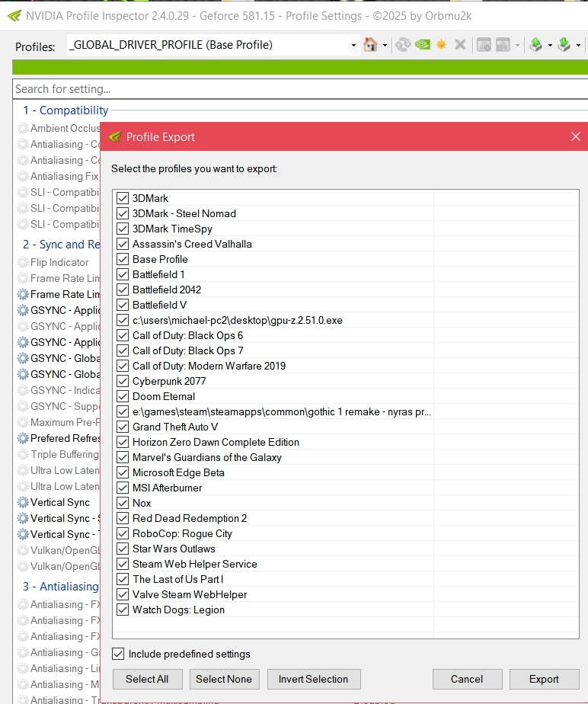Screen dimensions: 588x704
Task: Select the Microsoft Edge Beta row text
Action: tap(178, 473)
